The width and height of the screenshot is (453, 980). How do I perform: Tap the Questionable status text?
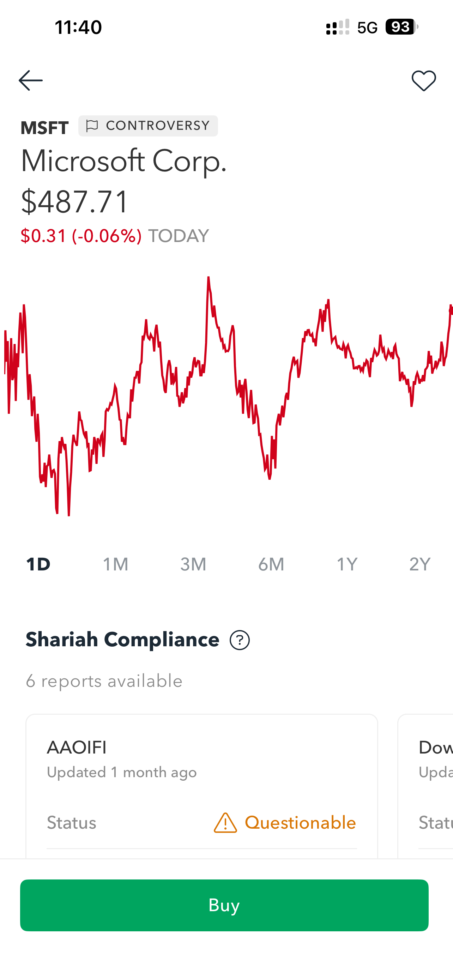(301, 823)
